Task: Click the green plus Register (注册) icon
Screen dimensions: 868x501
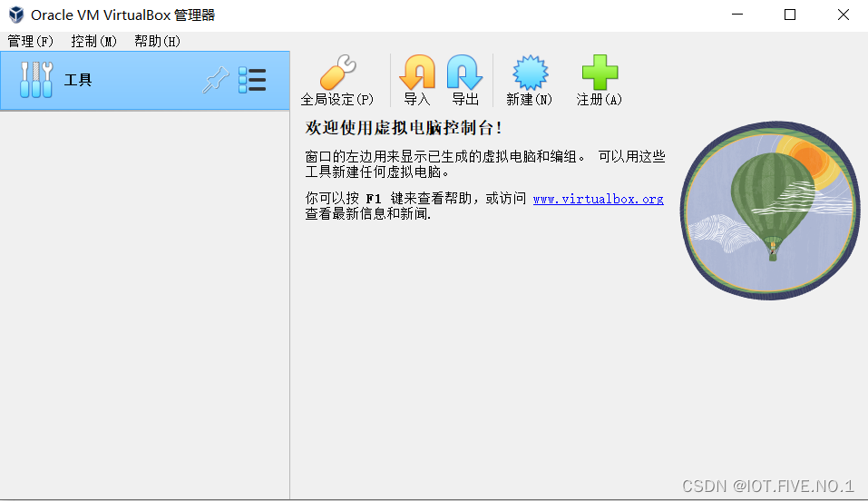Action: coord(600,72)
